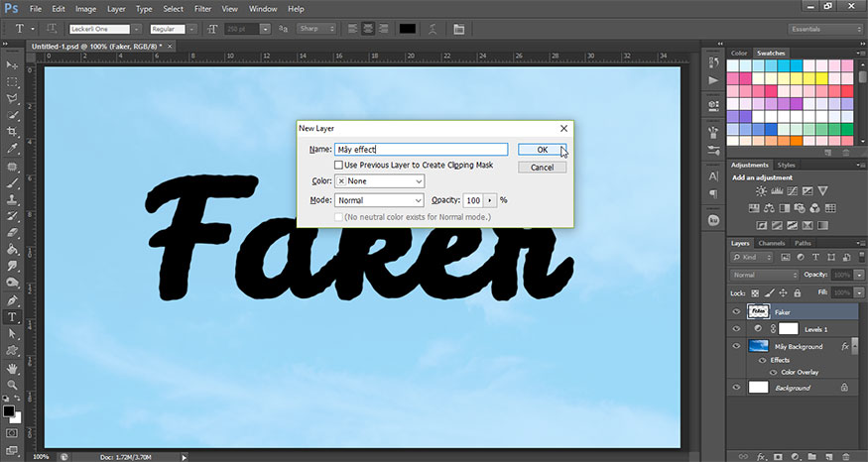The width and height of the screenshot is (868, 462).
Task: Create a new group with folder icon
Action: click(811, 456)
